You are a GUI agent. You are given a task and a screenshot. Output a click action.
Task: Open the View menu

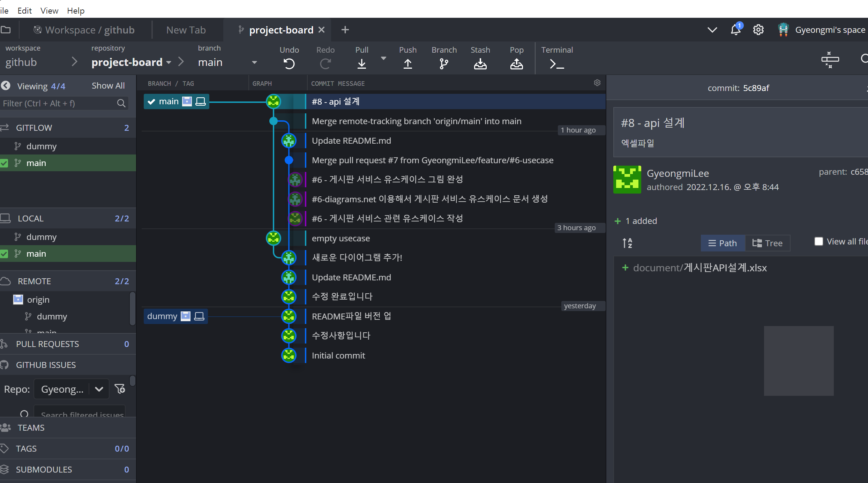[49, 10]
